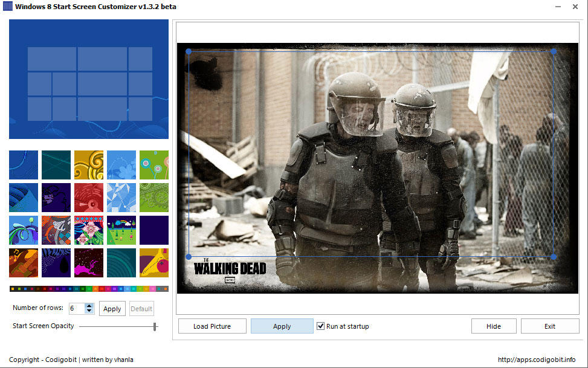Pick the bright orange color scheme swatch
Screen dimensions: 588x368
(95, 289)
